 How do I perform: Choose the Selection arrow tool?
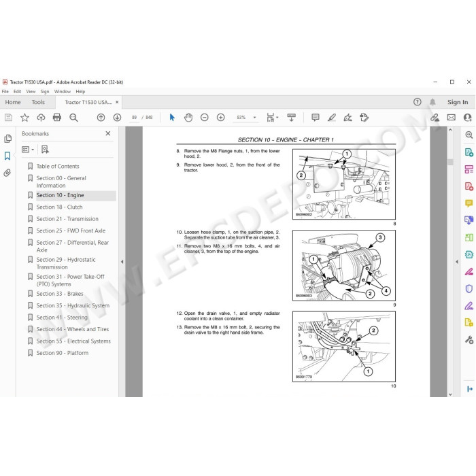(172, 118)
